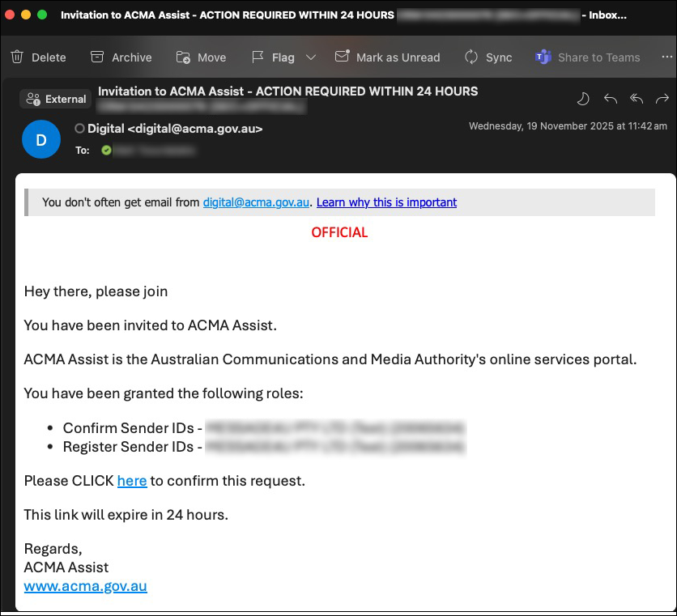Toggle the flag on this email
Image resolution: width=677 pixels, height=616 pixels.
(x=275, y=57)
